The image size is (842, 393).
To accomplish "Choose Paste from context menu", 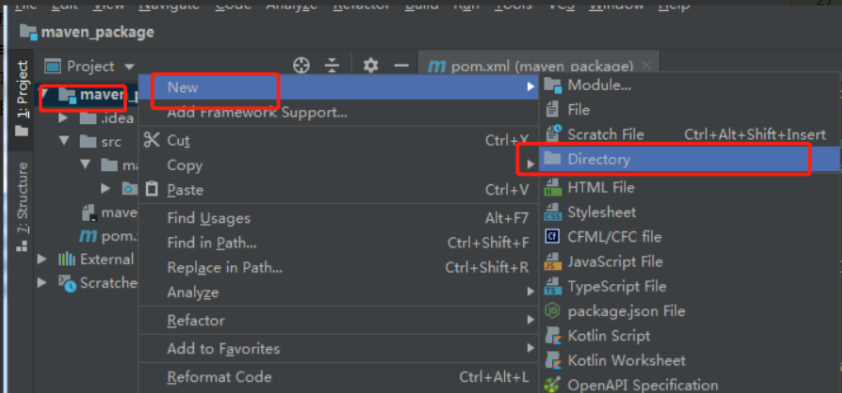I will point(339,190).
